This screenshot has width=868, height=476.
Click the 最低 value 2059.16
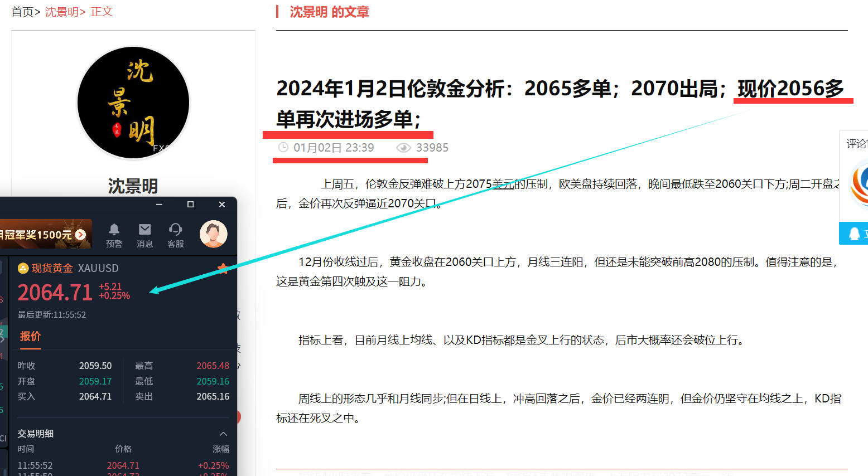click(x=213, y=381)
